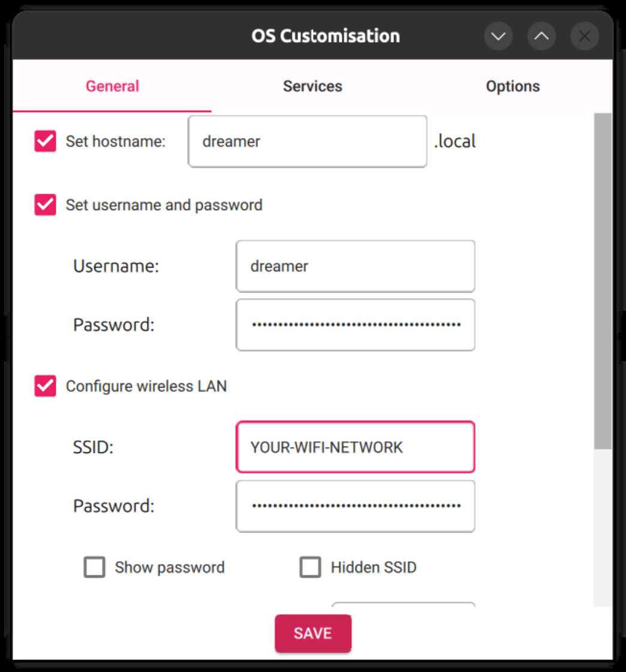Click the user account Password field

coord(355,325)
